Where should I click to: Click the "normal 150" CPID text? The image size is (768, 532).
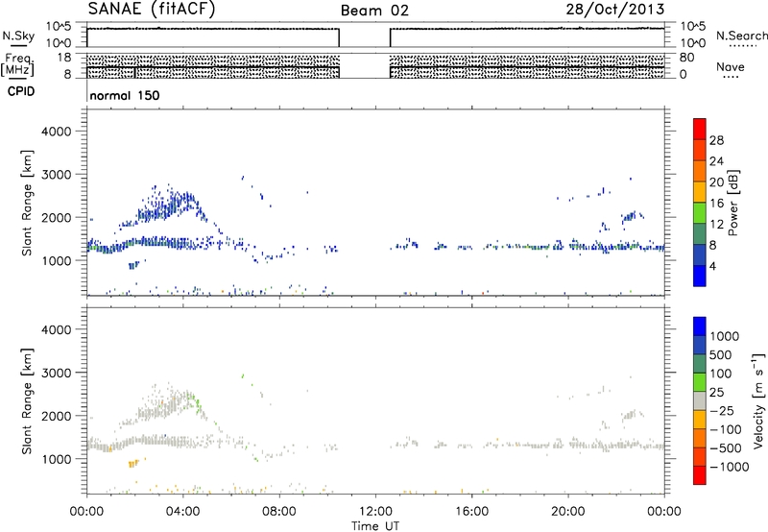(x=125, y=95)
